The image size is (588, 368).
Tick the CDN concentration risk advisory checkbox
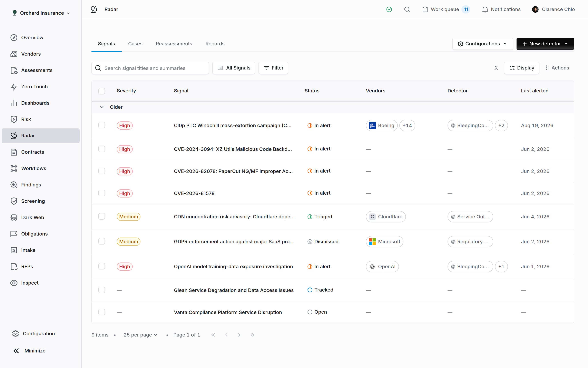pos(101,216)
